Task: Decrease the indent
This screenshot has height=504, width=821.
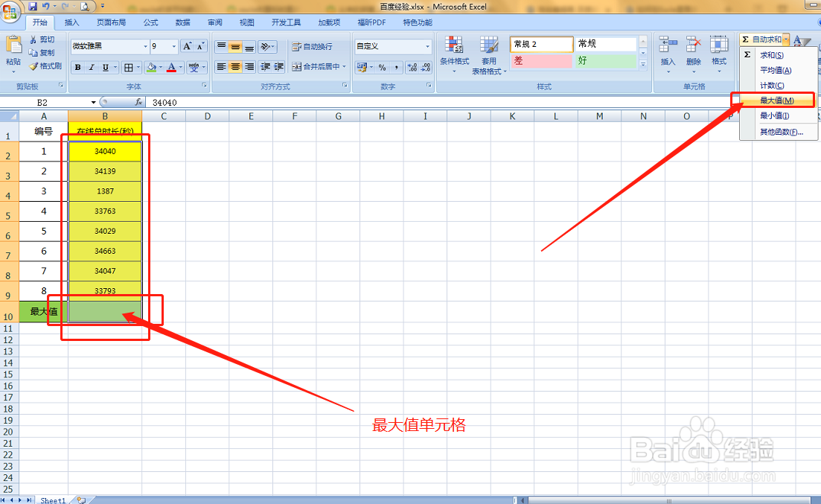Action: (x=266, y=66)
